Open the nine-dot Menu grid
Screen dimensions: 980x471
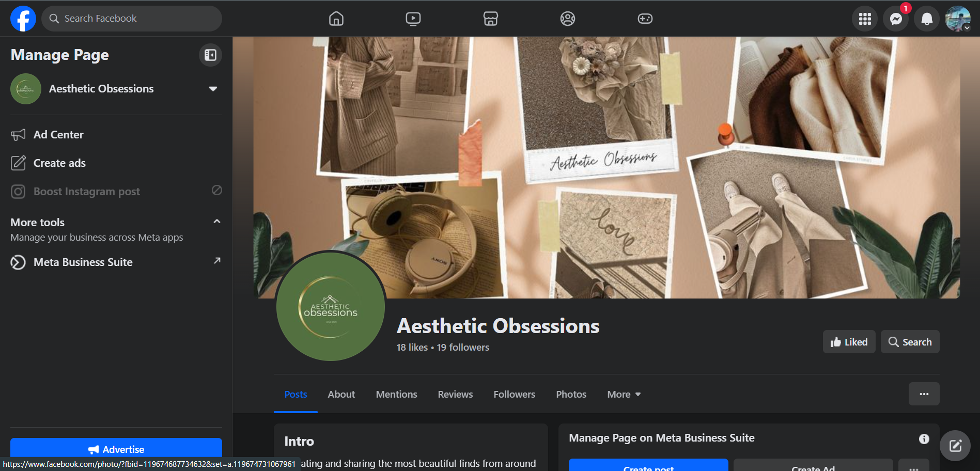pyautogui.click(x=865, y=19)
